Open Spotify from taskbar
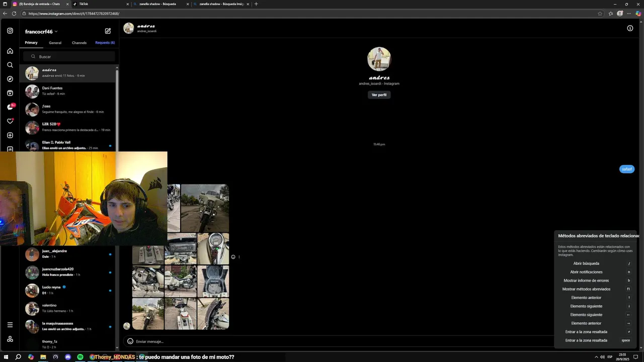The image size is (644, 362). click(x=80, y=357)
